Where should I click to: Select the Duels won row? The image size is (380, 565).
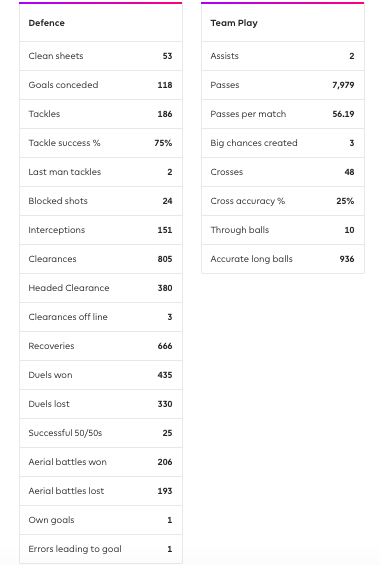[101, 375]
